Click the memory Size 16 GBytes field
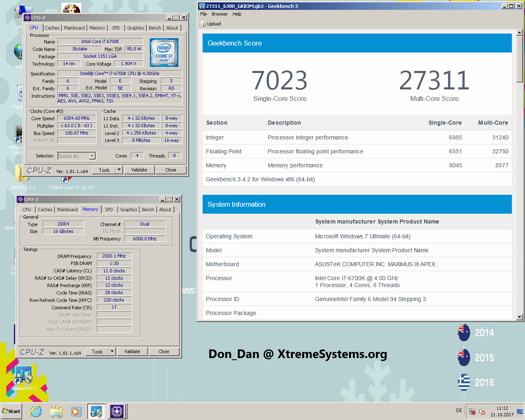The image size is (525, 420). pos(63,231)
